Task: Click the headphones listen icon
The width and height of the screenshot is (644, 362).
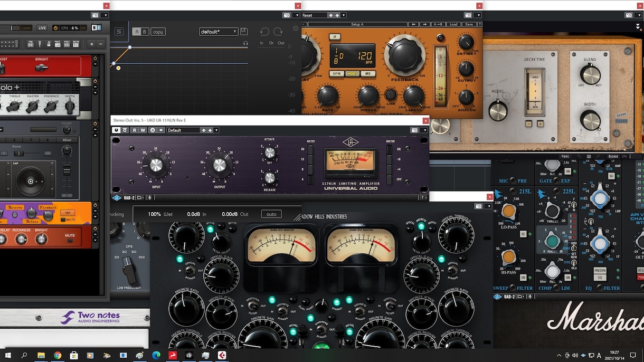Action: point(245,43)
